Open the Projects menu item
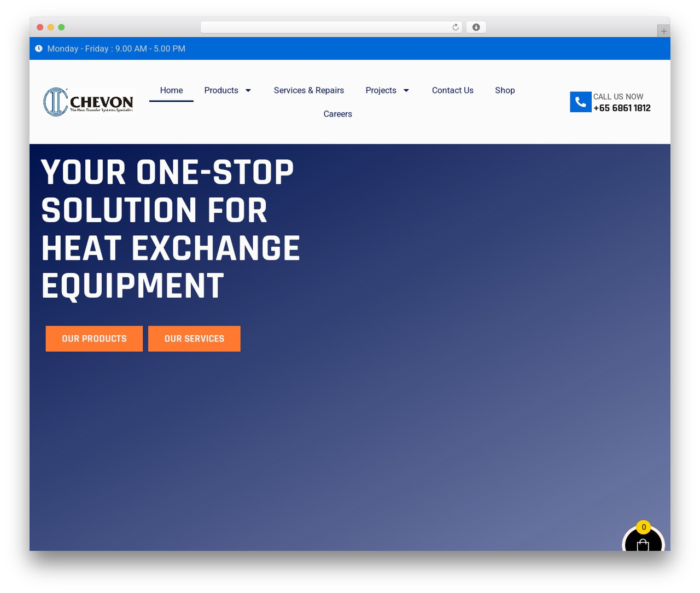This screenshot has width=700, height=593. click(381, 90)
